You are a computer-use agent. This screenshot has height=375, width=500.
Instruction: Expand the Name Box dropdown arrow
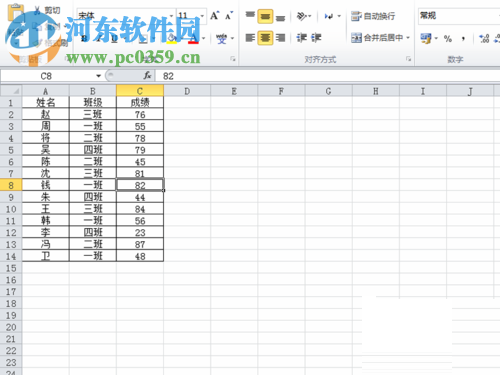click(x=98, y=76)
